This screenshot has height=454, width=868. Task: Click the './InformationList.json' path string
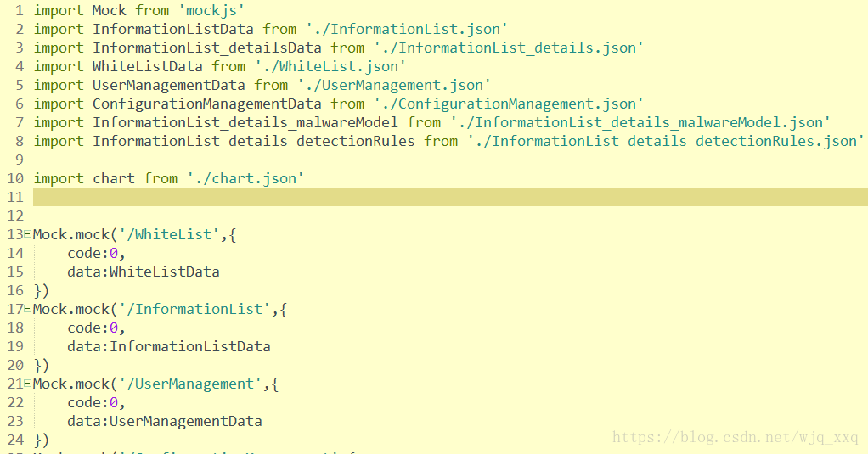407,29
